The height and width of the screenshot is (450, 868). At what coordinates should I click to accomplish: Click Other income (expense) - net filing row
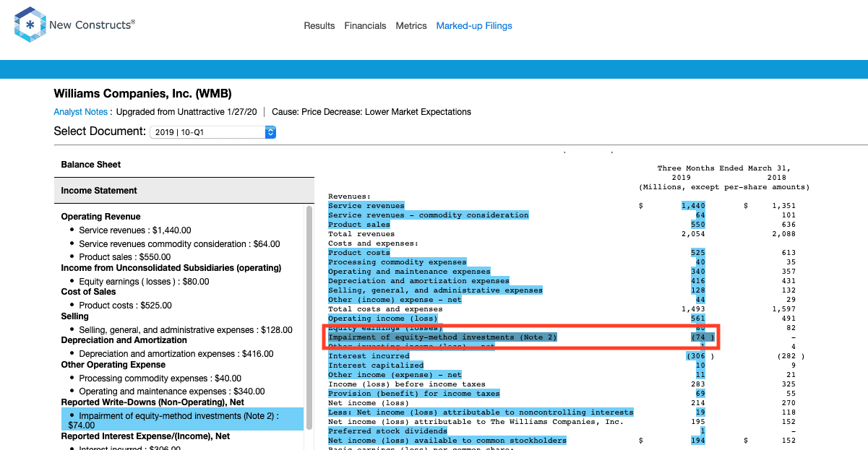click(395, 375)
